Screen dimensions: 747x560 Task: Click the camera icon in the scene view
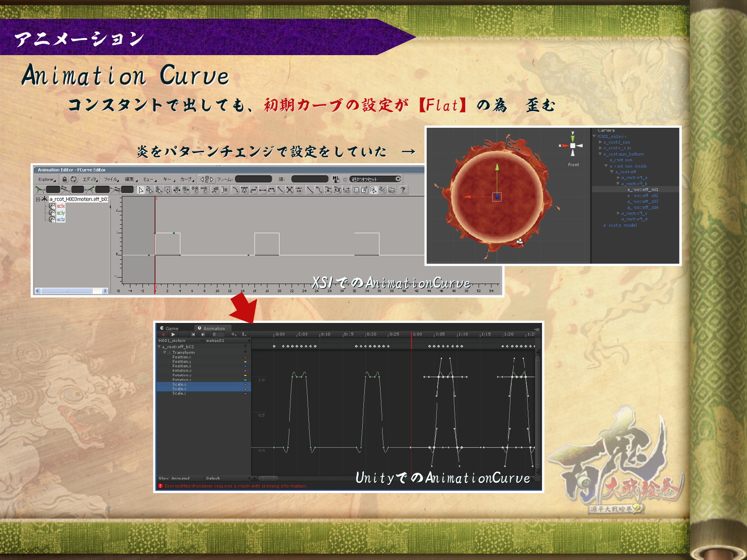[x=519, y=241]
